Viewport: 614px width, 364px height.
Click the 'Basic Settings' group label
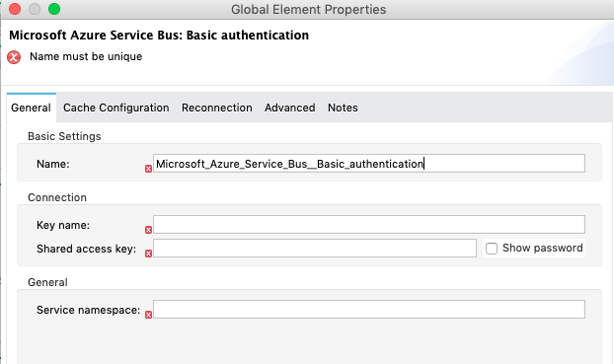click(x=64, y=136)
